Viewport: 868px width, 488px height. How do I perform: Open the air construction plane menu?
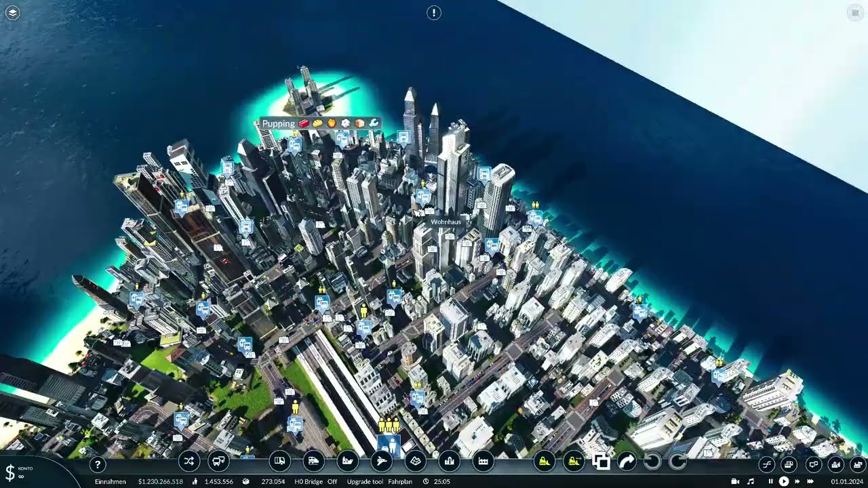pyautogui.click(x=381, y=462)
